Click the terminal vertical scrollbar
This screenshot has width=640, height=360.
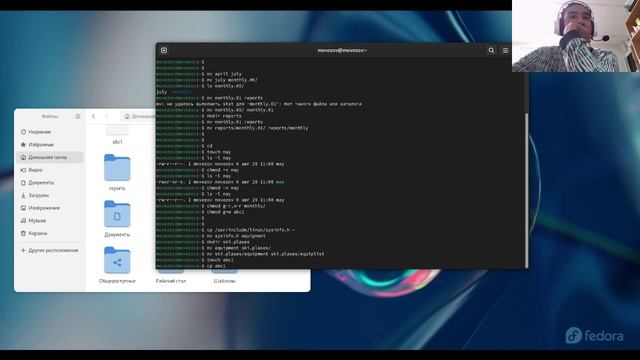[526, 190]
